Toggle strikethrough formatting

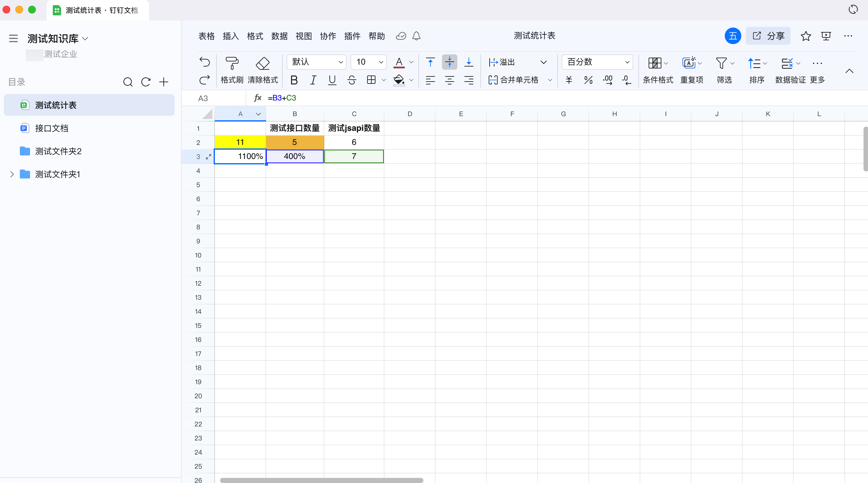click(351, 80)
